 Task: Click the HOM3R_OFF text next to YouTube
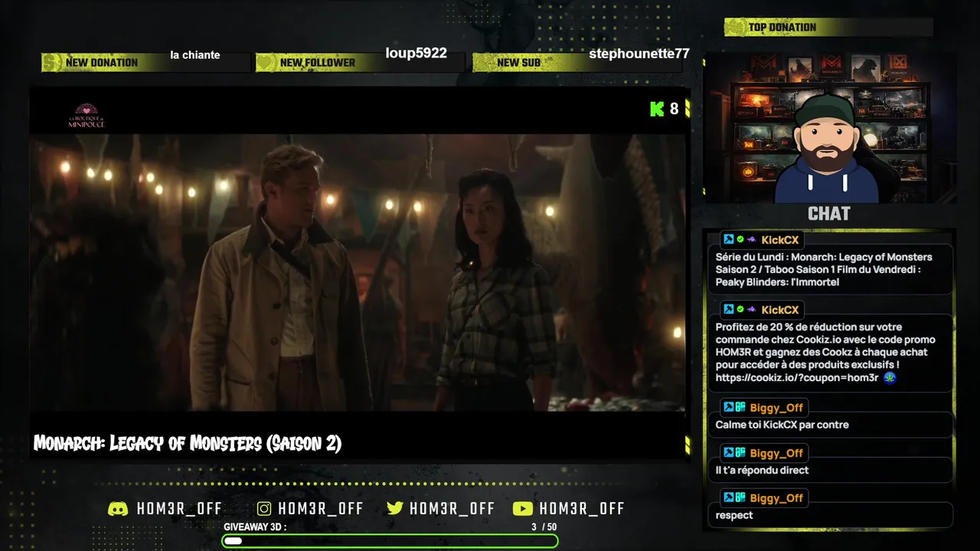[x=582, y=509]
